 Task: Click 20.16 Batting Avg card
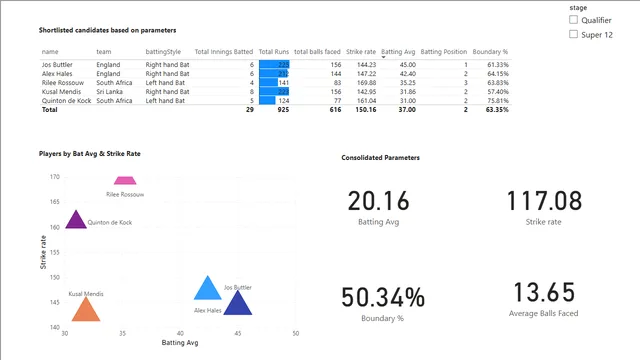pyautogui.click(x=378, y=207)
